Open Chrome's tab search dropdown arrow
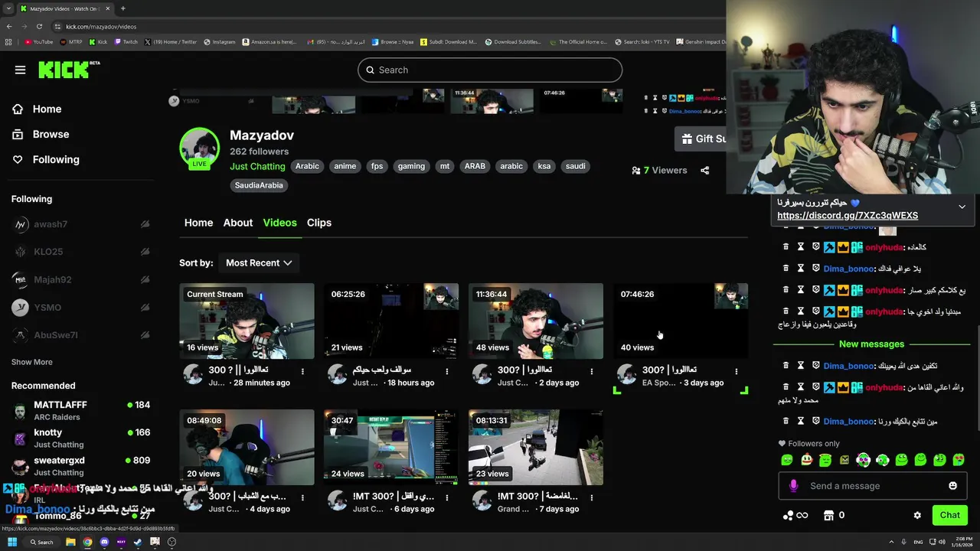The width and height of the screenshot is (980, 551). 9,8
